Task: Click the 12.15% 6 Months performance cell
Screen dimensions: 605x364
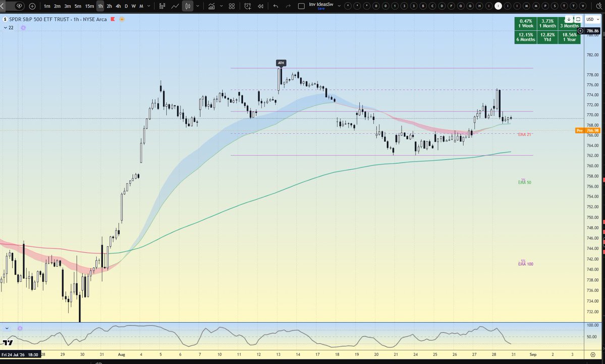Action: pyautogui.click(x=525, y=37)
